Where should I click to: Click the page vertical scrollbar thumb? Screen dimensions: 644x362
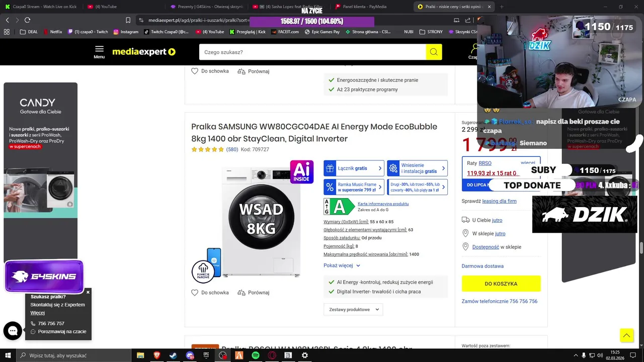pos(641,248)
